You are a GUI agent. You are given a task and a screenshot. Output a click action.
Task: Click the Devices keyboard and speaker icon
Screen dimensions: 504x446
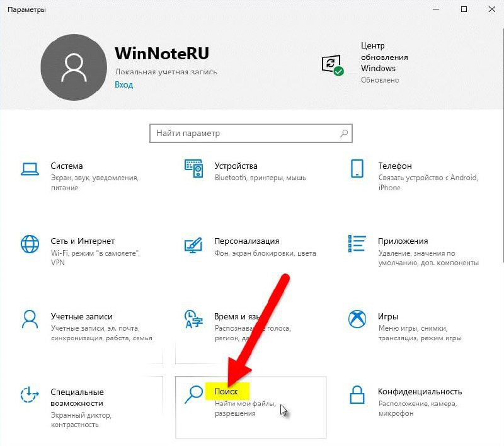click(x=193, y=168)
